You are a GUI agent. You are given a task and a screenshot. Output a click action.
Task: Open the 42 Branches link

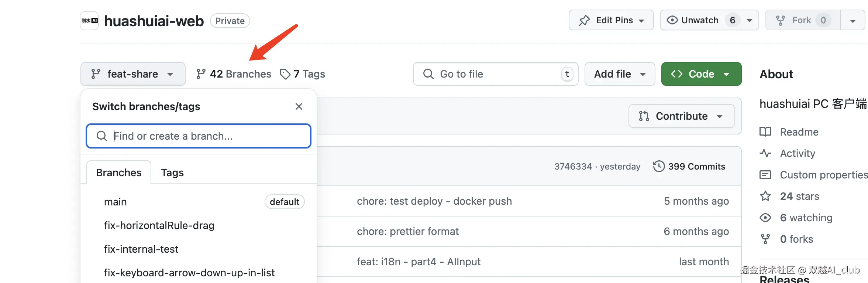click(x=234, y=74)
